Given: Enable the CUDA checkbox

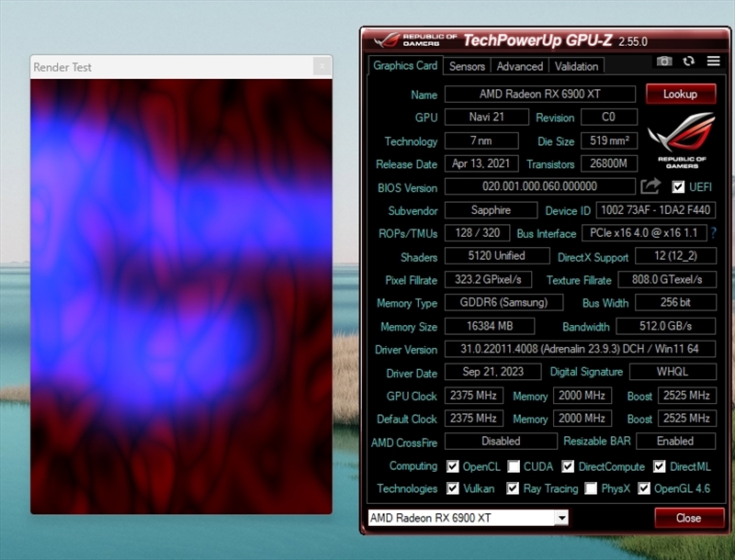Looking at the screenshot, I should point(514,466).
